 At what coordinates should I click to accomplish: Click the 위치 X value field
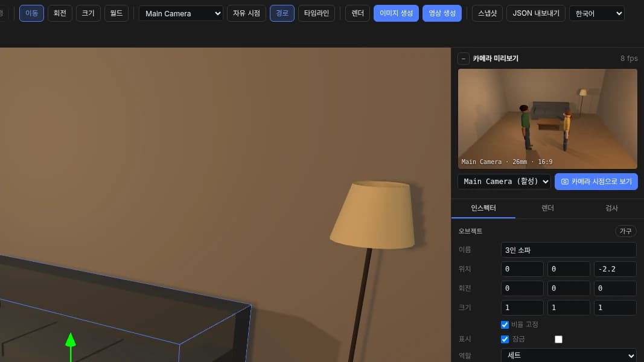tap(522, 269)
